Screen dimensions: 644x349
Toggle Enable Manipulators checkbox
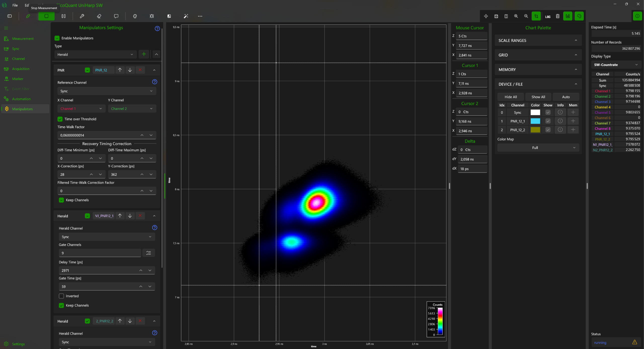(57, 38)
